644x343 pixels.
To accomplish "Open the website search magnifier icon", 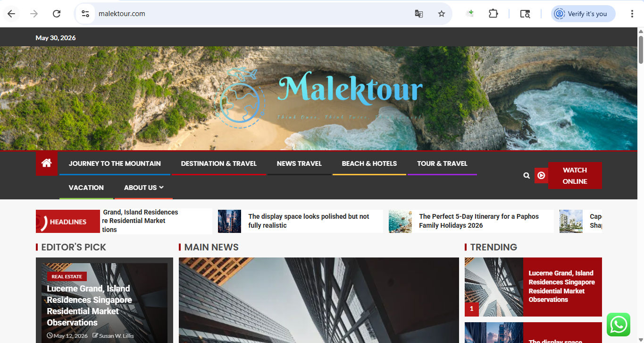I will tap(527, 176).
